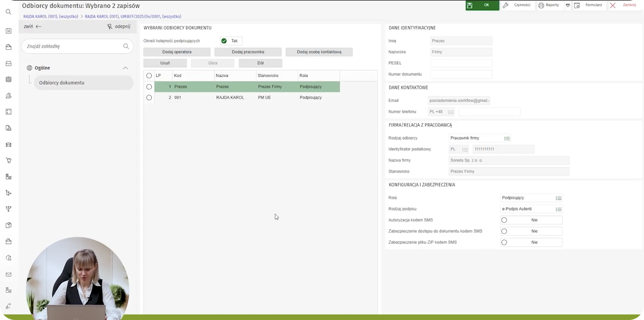Toggle Zabezpieczenie dostępu do dokumentu kodem SMS
Screen dimensions: 644x320
pyautogui.click(x=531, y=231)
